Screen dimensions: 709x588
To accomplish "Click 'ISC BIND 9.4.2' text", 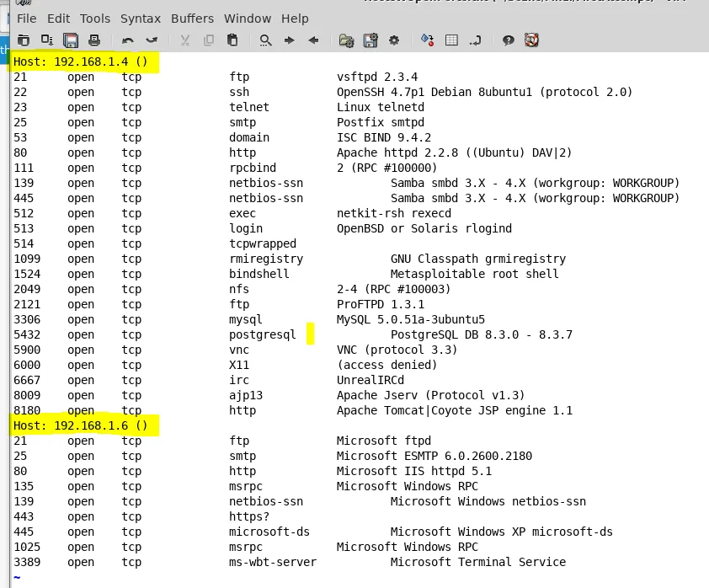I will (x=384, y=137).
